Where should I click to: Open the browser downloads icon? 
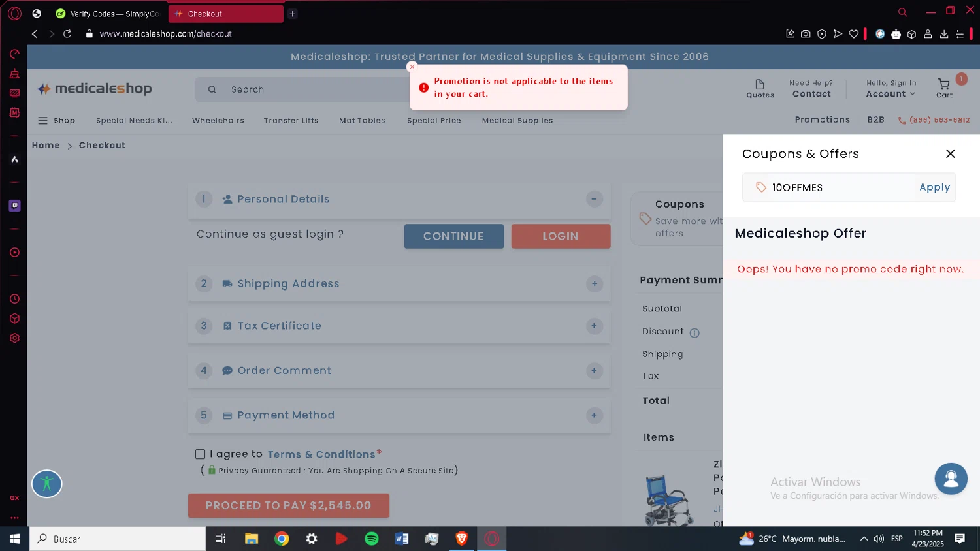pyautogui.click(x=944, y=34)
